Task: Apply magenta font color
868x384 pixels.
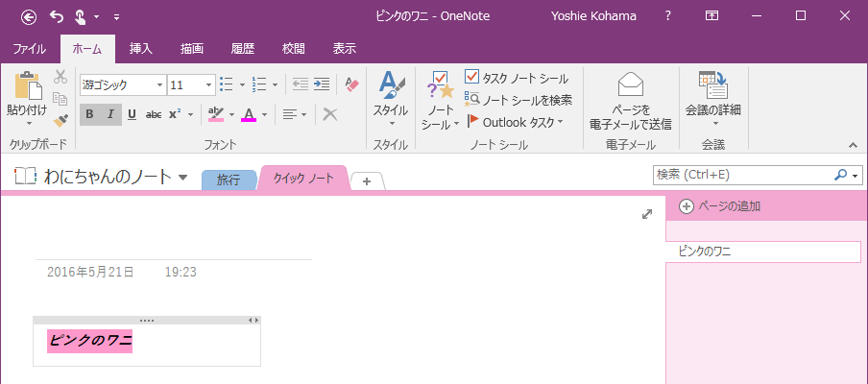Action: pos(249,114)
